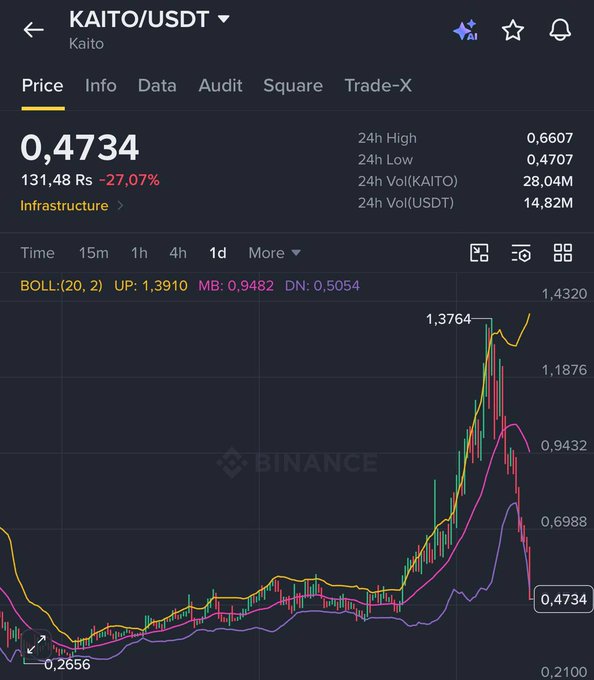Click the 1,1876 price axis label
The width and height of the screenshot is (594, 680).
click(564, 370)
